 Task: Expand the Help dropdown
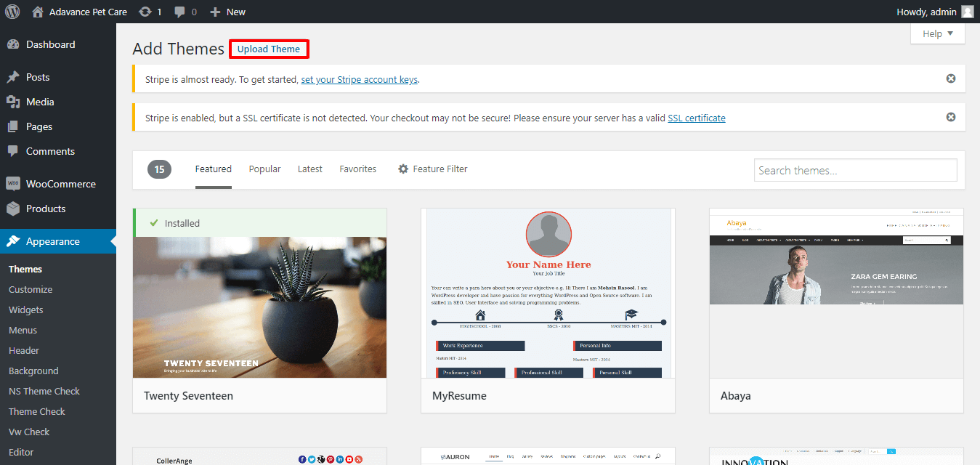937,33
